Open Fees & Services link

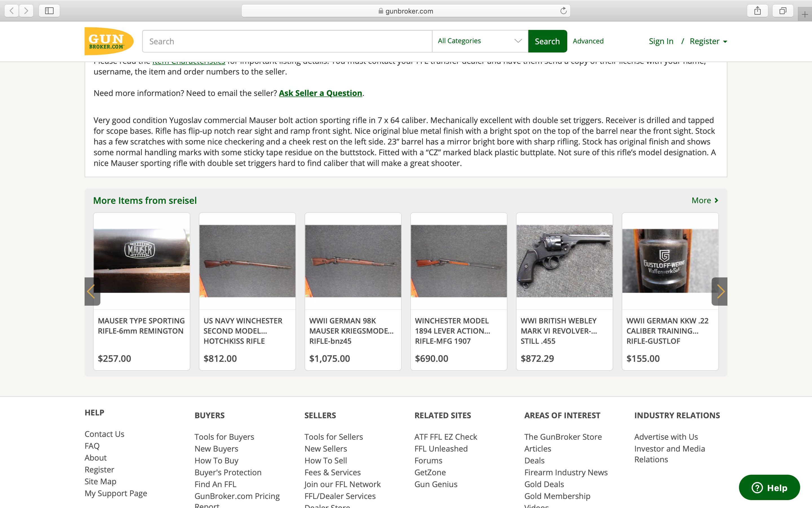332,472
